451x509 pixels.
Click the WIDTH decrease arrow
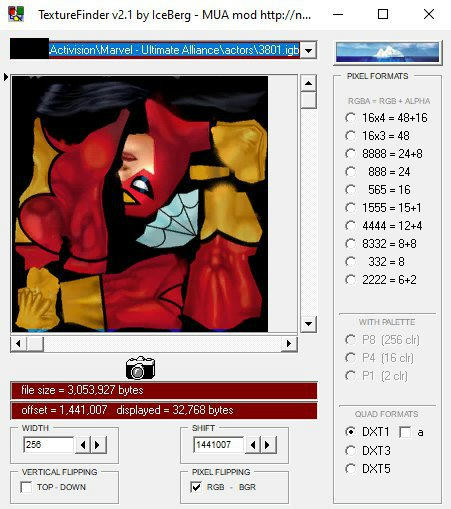pyautogui.click(x=83, y=445)
